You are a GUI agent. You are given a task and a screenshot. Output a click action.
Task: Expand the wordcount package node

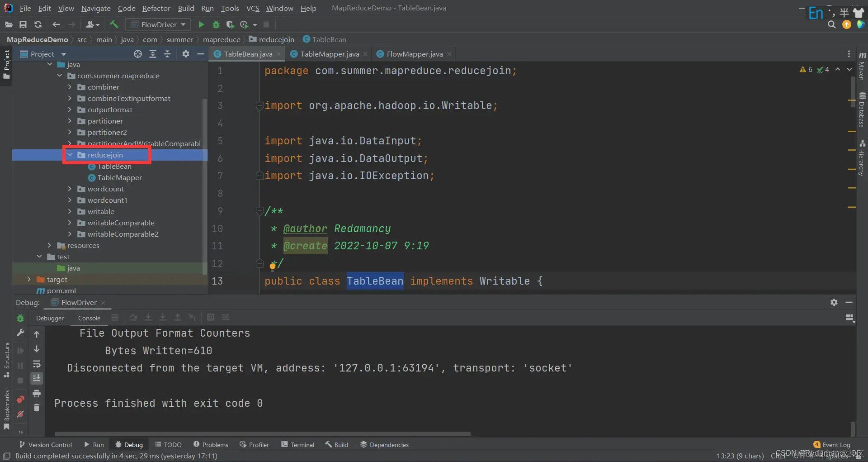click(70, 189)
